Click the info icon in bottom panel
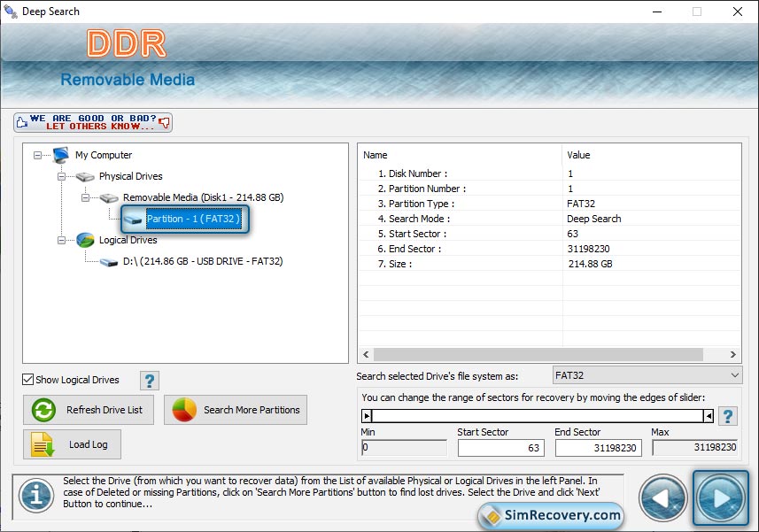This screenshot has height=532, width=759. click(x=36, y=495)
